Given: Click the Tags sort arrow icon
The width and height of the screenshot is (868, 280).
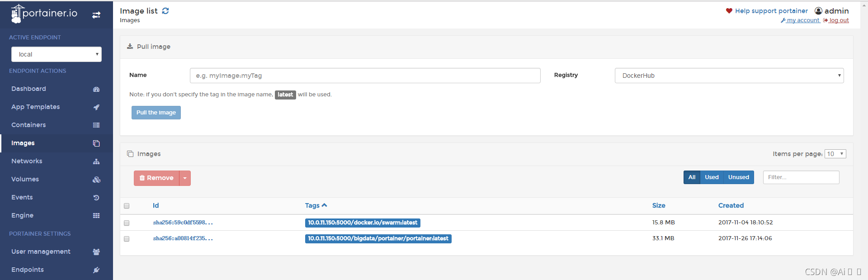Looking at the screenshot, I should click(x=324, y=205).
